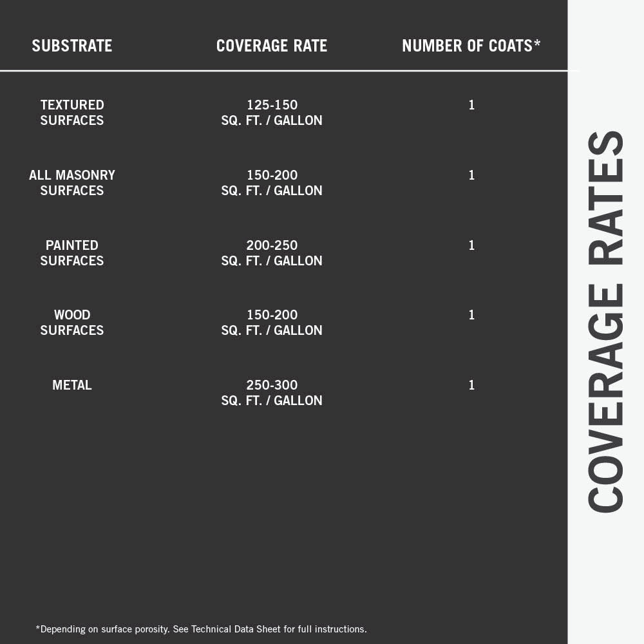Click the vertical COVERAGE RATES title
Image resolution: width=644 pixels, height=644 pixels.
(606, 322)
